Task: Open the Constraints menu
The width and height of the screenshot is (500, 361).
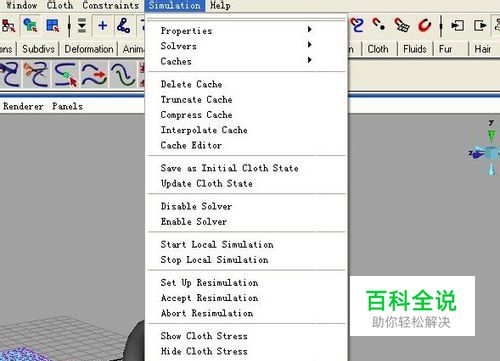Action: click(110, 5)
